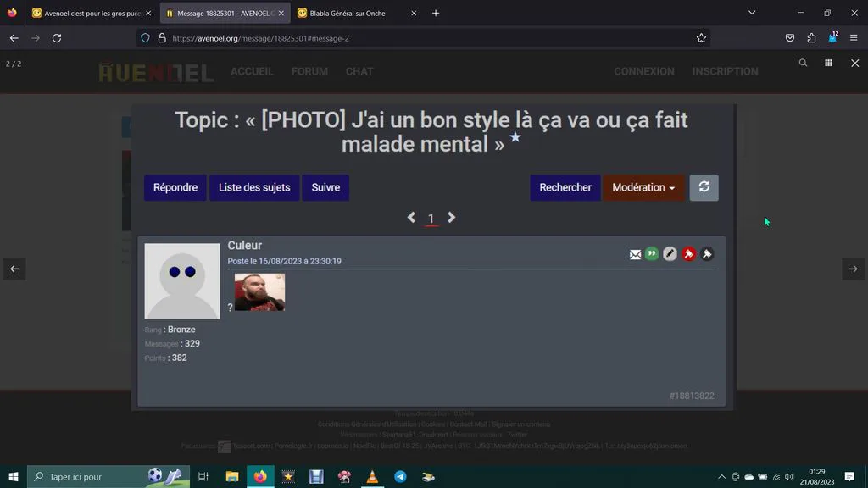This screenshot has width=868, height=488.
Task: Click the Windows search box 'Taper ici pour'
Action: pyautogui.click(x=108, y=476)
